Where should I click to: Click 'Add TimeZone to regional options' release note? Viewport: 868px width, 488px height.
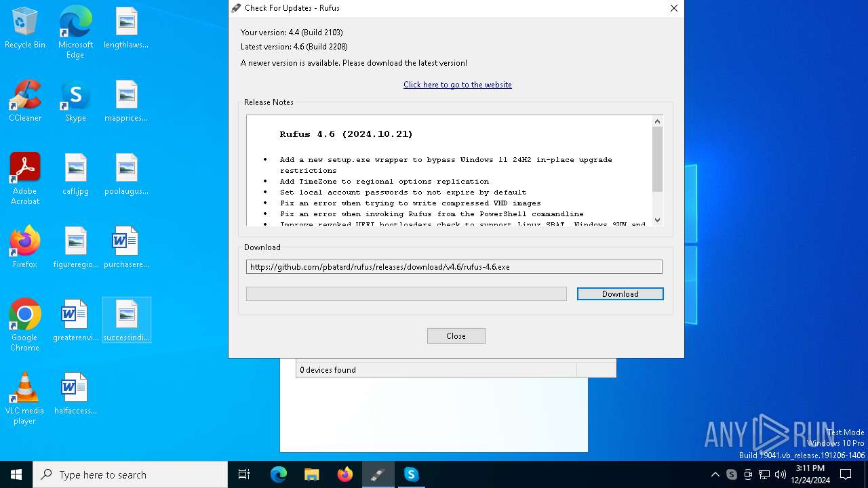point(384,182)
